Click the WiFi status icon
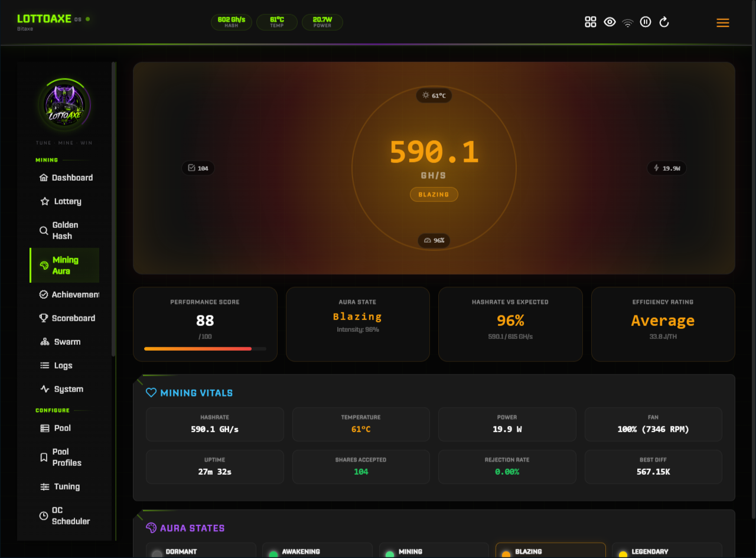756x558 pixels. tap(628, 22)
